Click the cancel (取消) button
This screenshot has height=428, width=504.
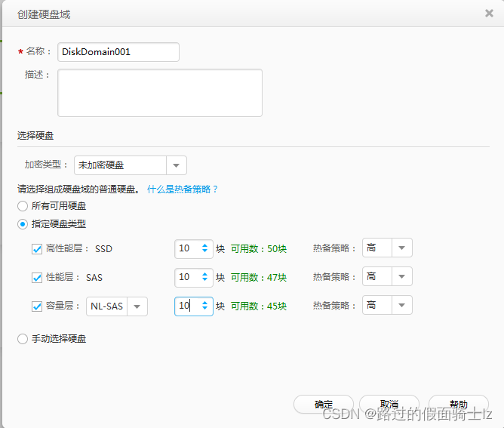[x=389, y=404]
